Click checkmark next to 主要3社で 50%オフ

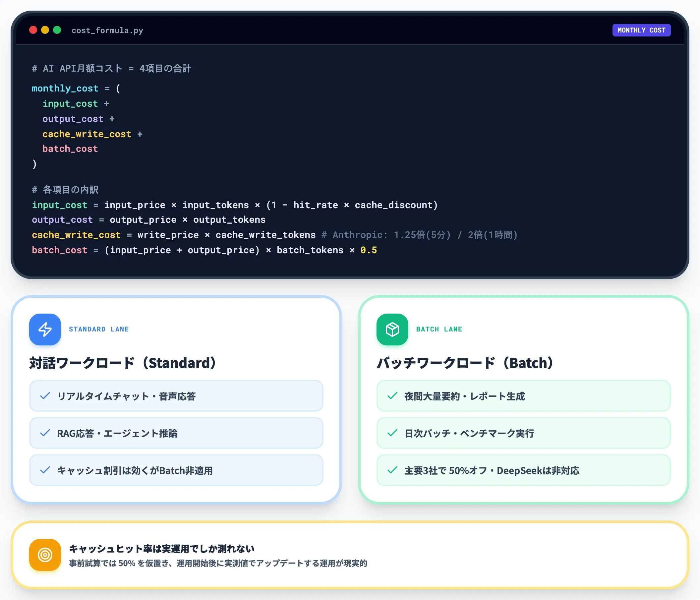click(392, 470)
